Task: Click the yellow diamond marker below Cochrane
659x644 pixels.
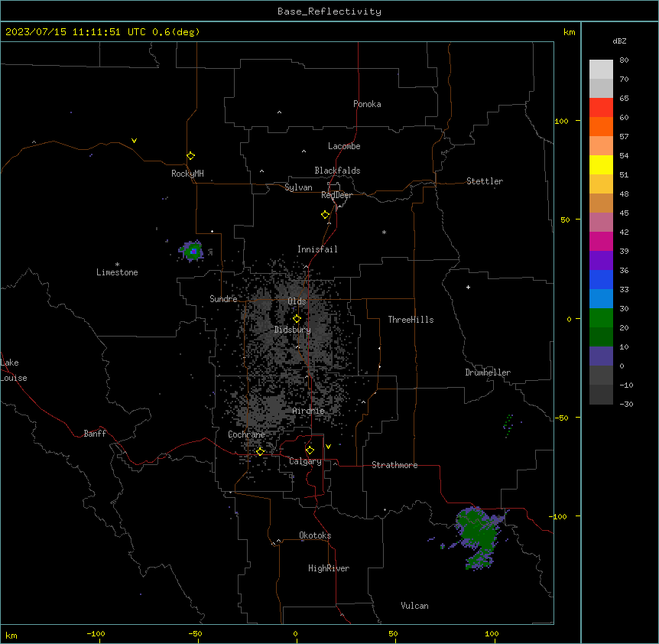Action: point(260,452)
